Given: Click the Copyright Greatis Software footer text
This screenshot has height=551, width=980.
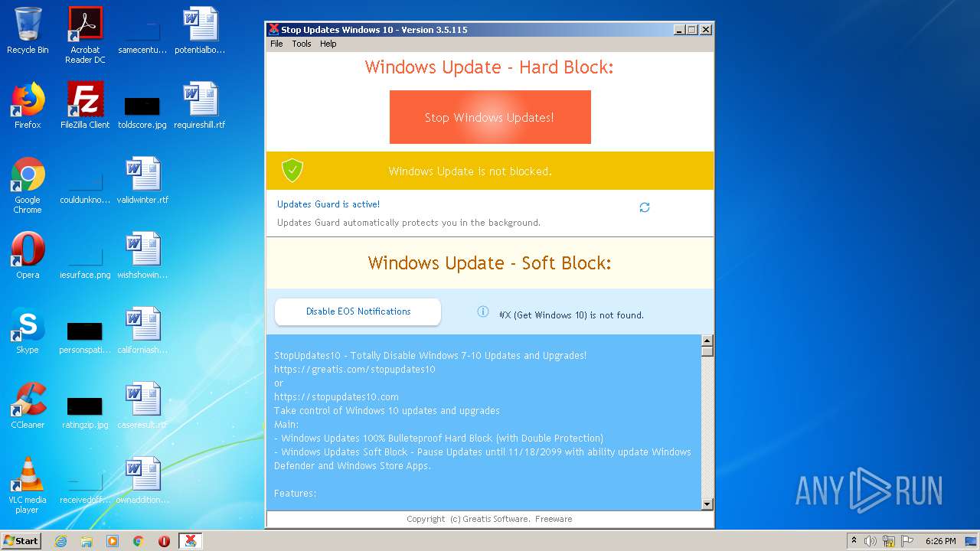Looking at the screenshot, I should click(x=489, y=519).
